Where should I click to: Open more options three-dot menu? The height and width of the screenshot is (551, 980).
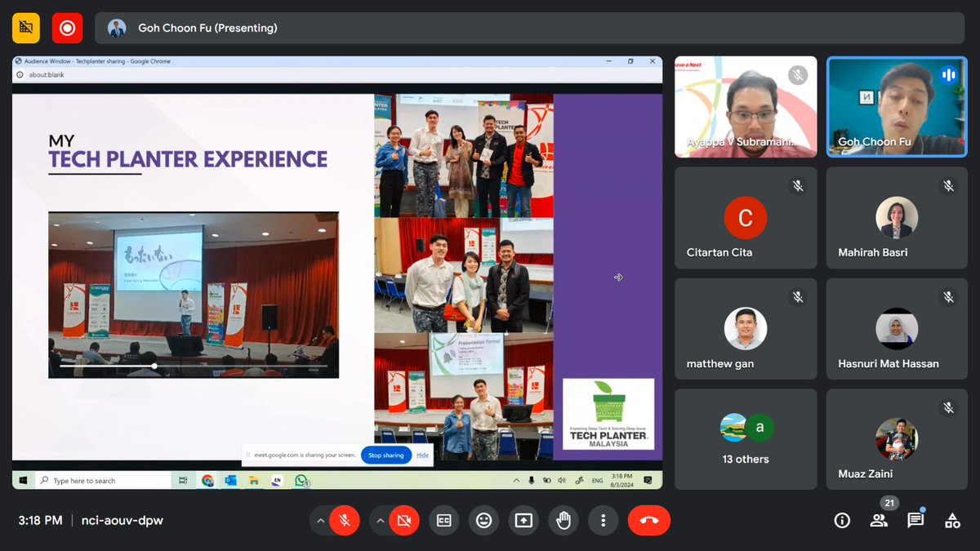pyautogui.click(x=603, y=520)
